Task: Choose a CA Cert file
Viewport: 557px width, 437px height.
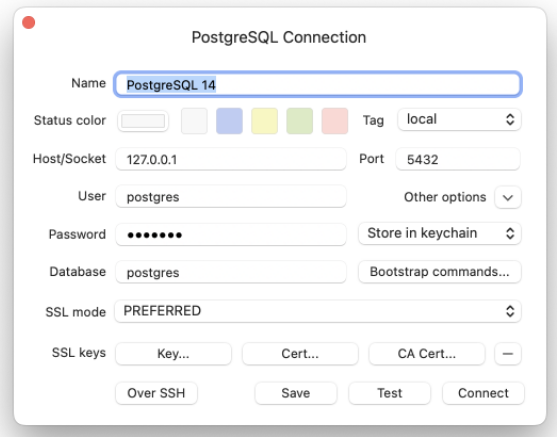Action: tap(427, 354)
